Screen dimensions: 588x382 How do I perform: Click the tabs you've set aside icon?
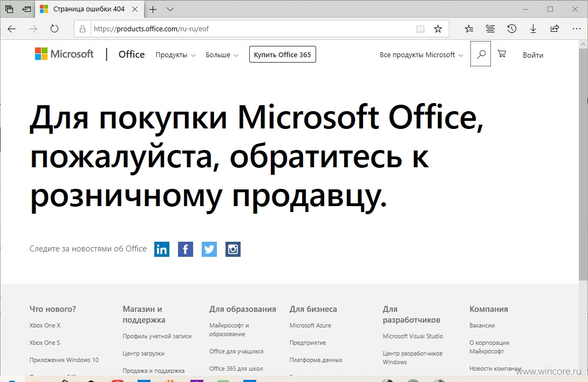coord(9,9)
